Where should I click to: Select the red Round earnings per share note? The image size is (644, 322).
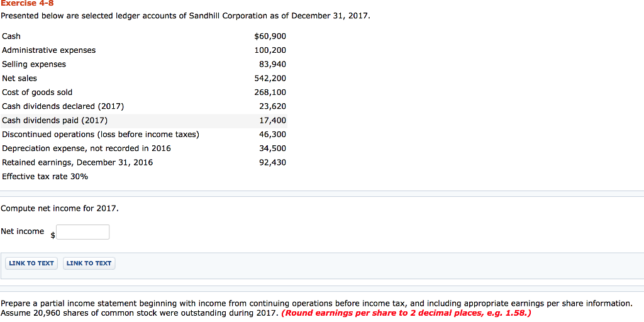[406, 313]
